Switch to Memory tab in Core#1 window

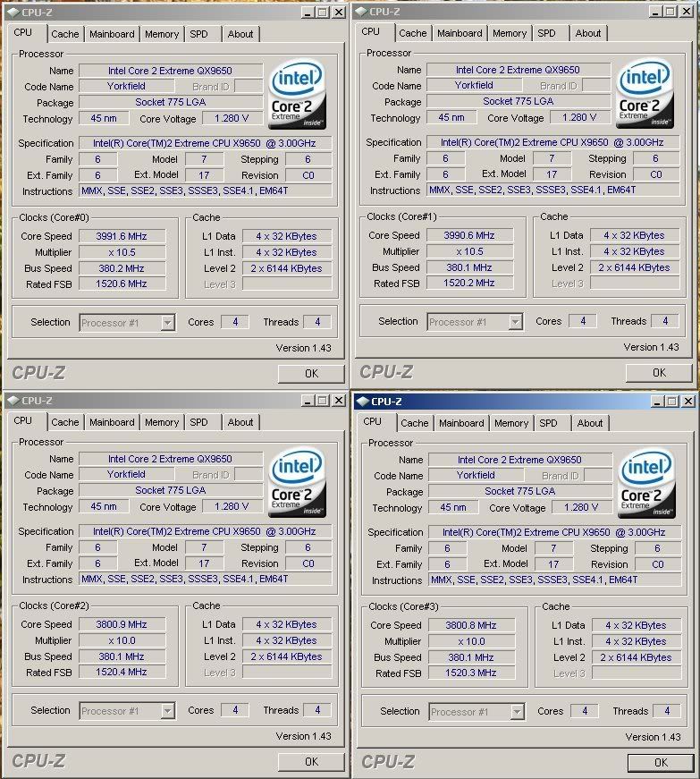[510, 33]
